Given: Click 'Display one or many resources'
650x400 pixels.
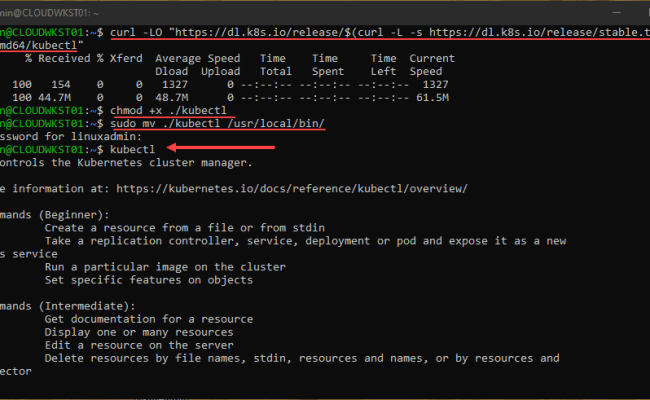Looking at the screenshot, I should pos(139,332).
